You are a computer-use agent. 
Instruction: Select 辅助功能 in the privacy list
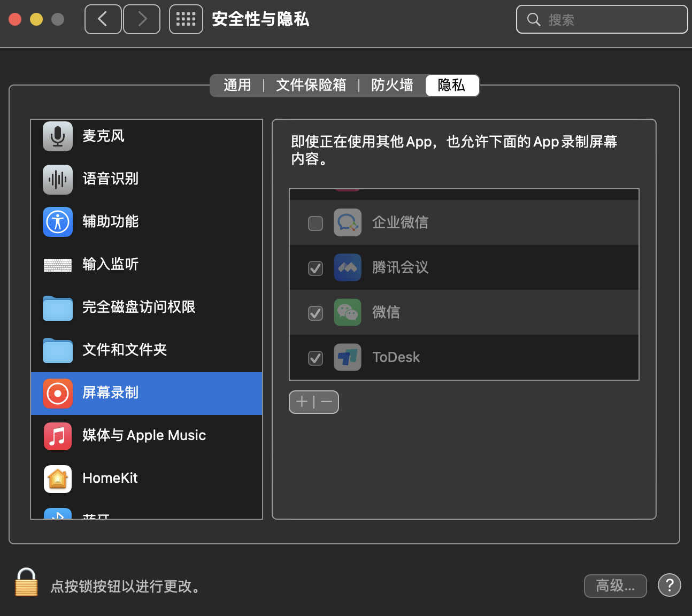point(147,222)
